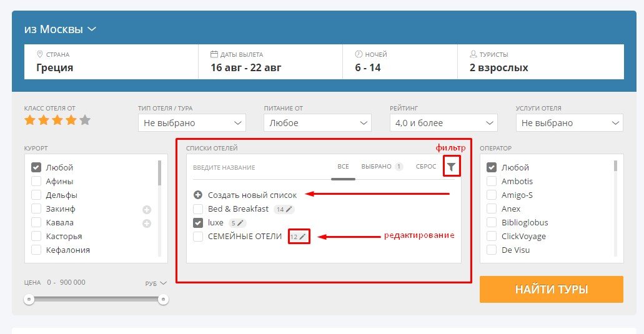
Task: Open the УСЛУГИ ОТЕЛЯ dropdown
Action: coord(569,123)
